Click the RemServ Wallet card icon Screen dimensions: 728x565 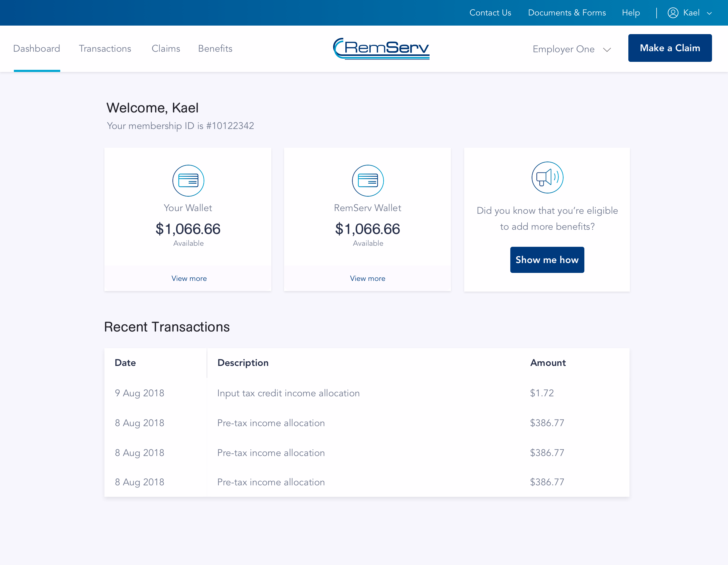368,180
